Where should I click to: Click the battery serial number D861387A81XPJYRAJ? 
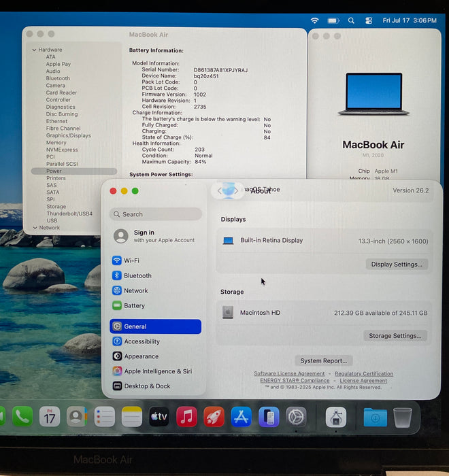pos(220,70)
